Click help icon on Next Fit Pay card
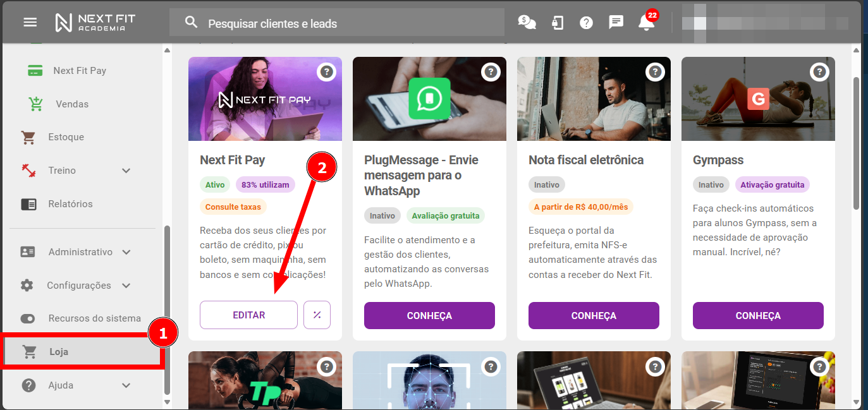 click(326, 72)
